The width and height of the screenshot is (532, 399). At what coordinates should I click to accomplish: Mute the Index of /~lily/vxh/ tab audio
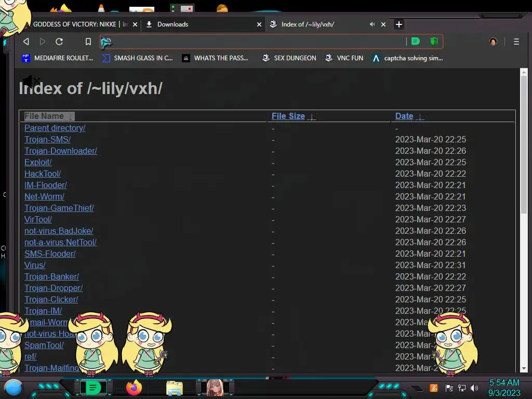[372, 24]
